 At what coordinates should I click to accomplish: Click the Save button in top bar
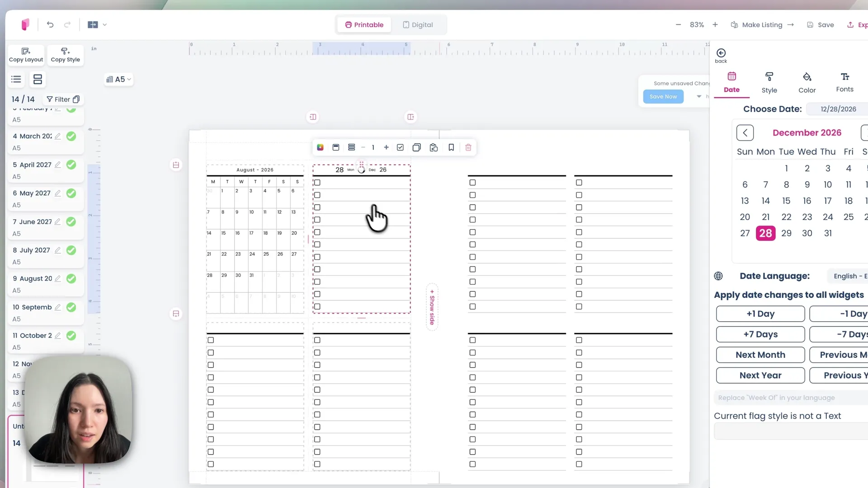[821, 25]
